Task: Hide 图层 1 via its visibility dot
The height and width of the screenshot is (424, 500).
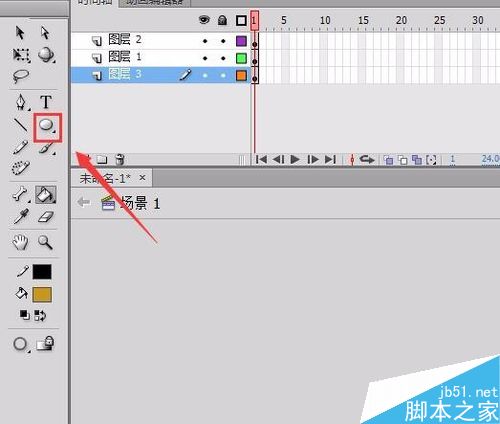Action: point(205,58)
